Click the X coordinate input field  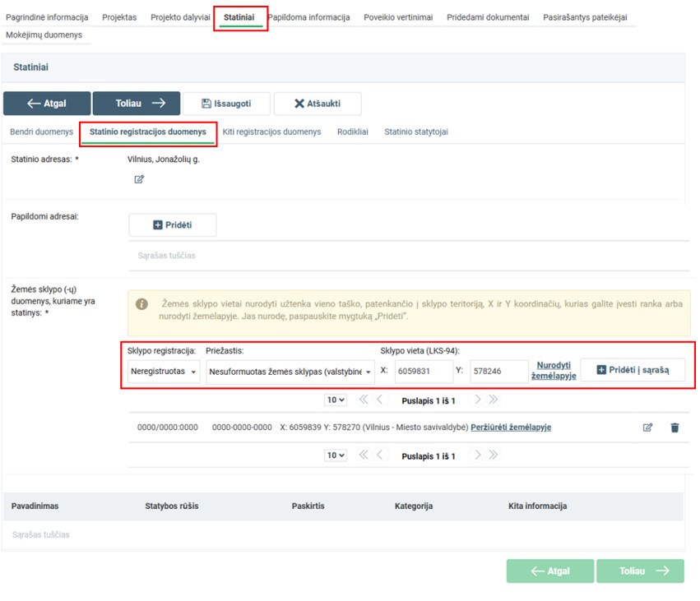423,372
